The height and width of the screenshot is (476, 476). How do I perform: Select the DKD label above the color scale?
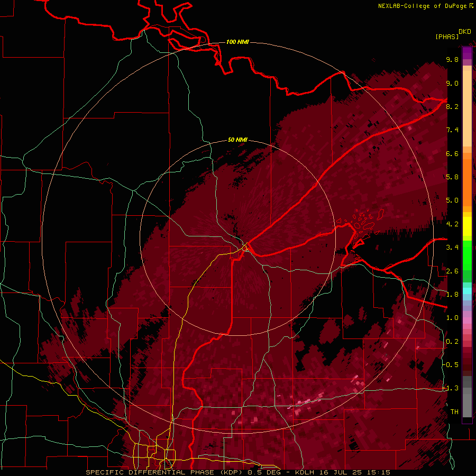465,32
